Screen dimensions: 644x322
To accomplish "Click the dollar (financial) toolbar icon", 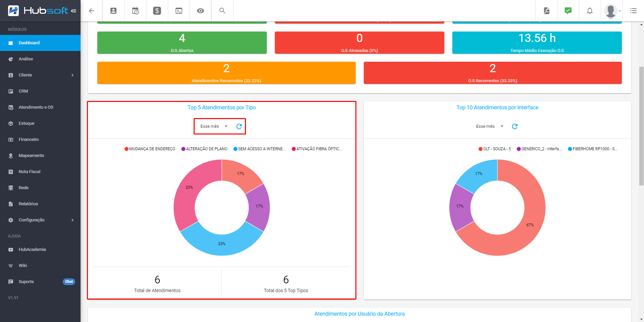I will (x=157, y=10).
